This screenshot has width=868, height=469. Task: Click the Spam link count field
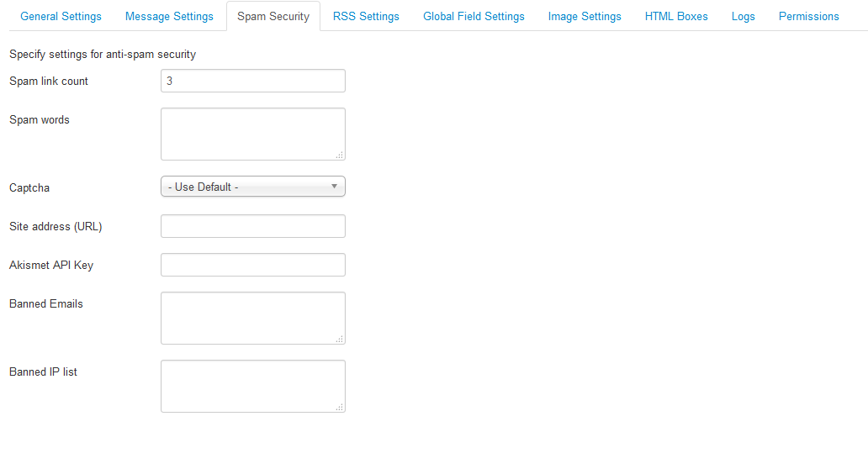252,81
